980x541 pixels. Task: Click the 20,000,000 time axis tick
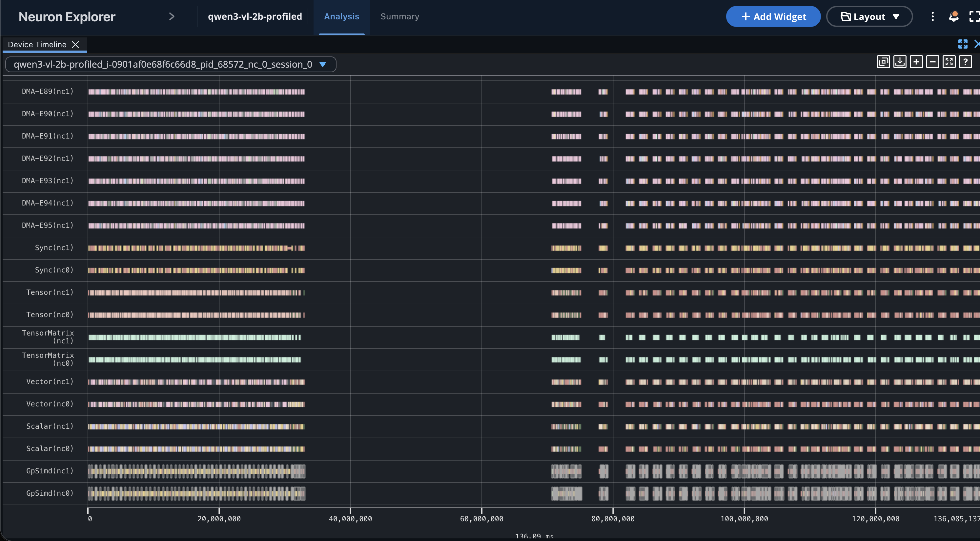(219, 519)
